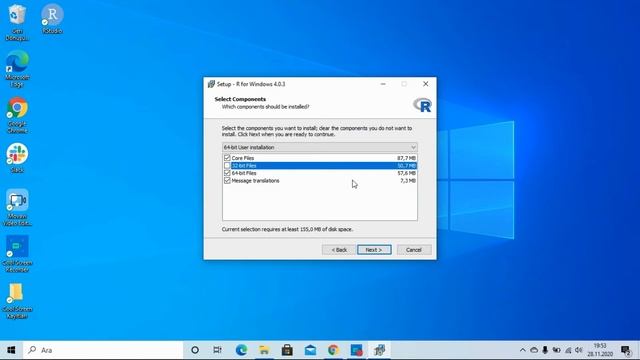Select the Cool Screen recordings folder icon
Viewport: 640px width, 360px height.
17,300
